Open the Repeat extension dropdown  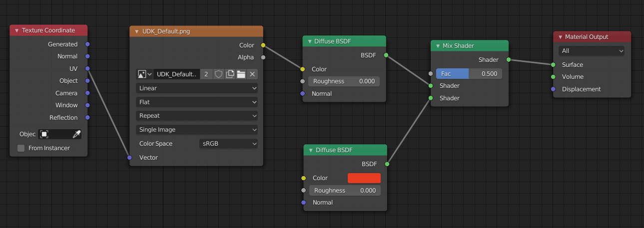click(197, 116)
